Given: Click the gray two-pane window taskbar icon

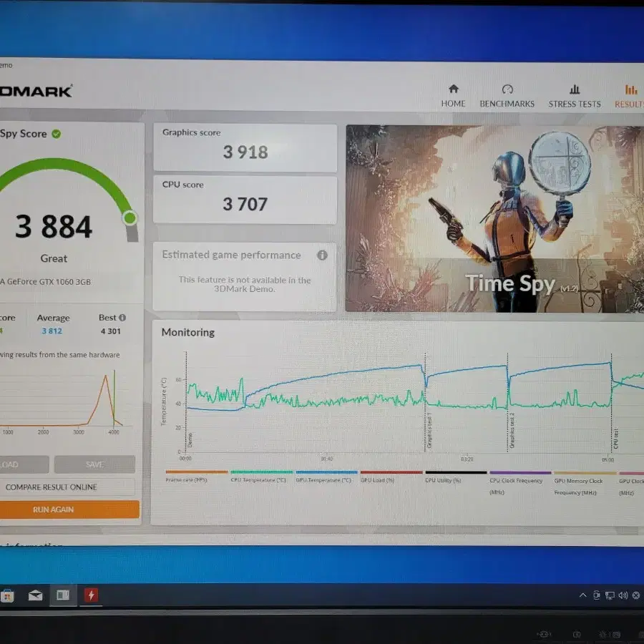Looking at the screenshot, I should click(63, 595).
